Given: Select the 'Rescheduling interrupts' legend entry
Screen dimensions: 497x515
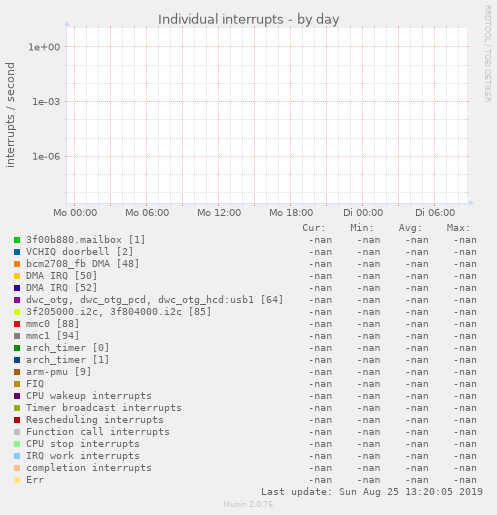Looking at the screenshot, I should [x=95, y=420].
